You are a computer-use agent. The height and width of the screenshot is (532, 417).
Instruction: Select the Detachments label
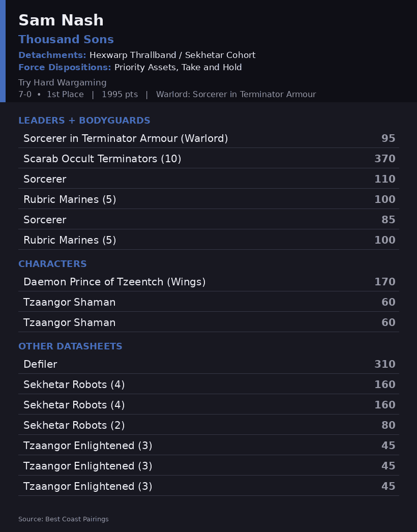point(52,55)
